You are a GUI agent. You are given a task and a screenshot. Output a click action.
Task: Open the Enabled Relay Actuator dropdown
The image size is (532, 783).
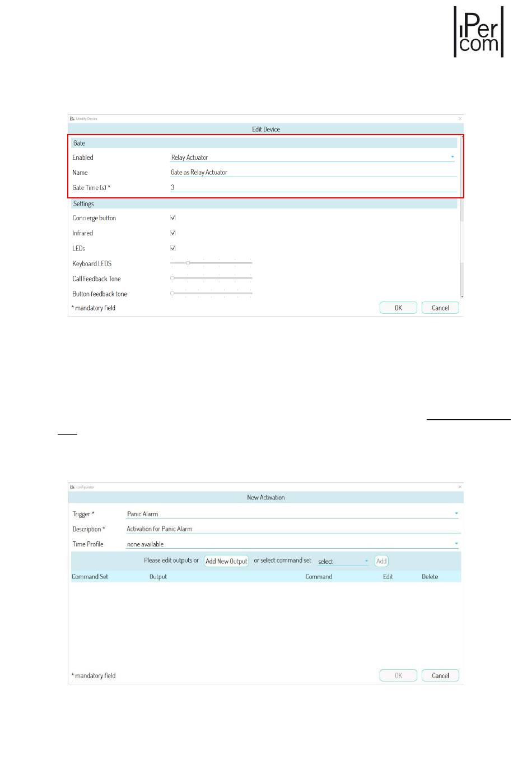[314, 157]
